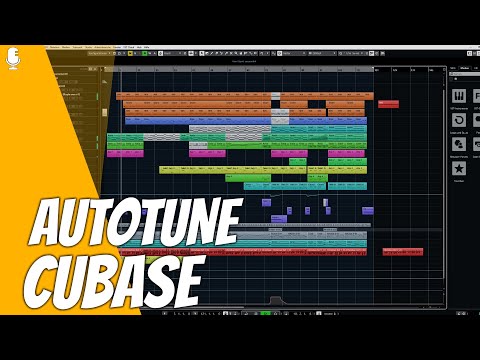Open the snap type Raster dropdown
480x360 pixels.
pos(294,53)
